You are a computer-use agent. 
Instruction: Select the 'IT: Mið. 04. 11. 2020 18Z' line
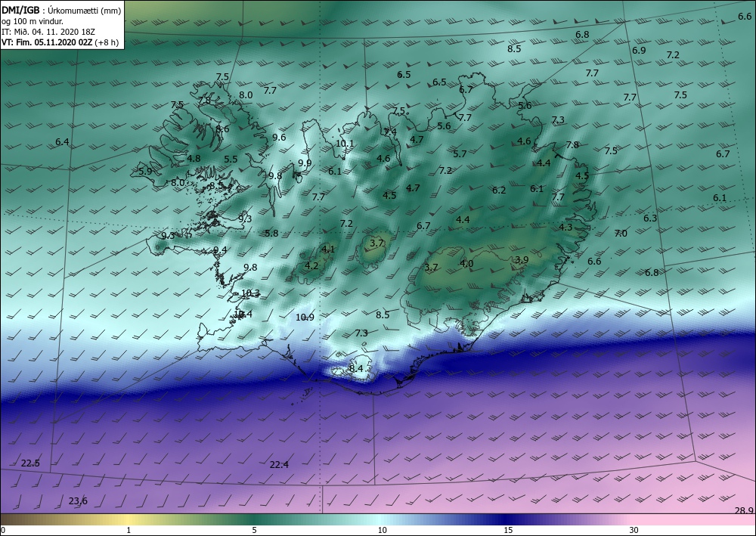click(x=48, y=31)
